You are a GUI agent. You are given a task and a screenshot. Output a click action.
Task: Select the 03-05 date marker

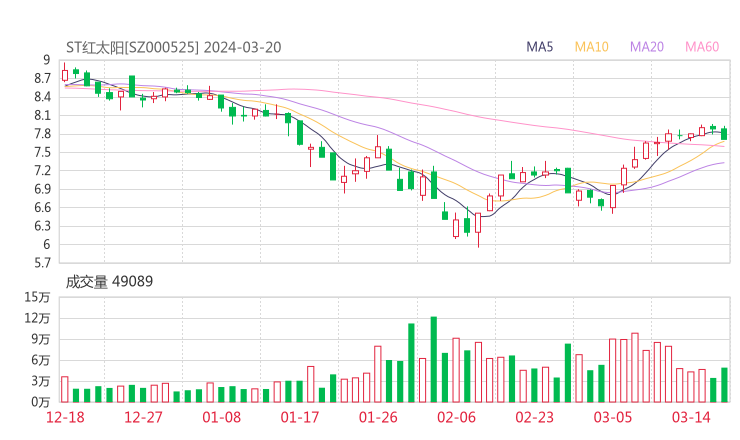613,417
